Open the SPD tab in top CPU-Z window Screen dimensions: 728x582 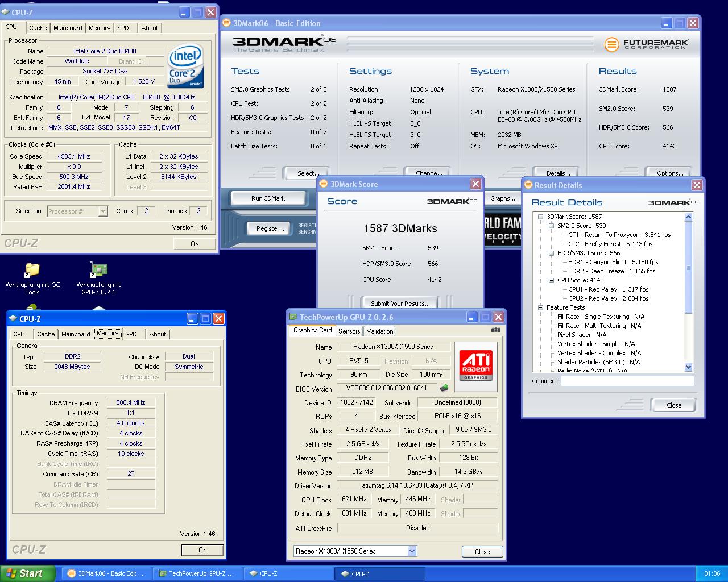(x=123, y=28)
